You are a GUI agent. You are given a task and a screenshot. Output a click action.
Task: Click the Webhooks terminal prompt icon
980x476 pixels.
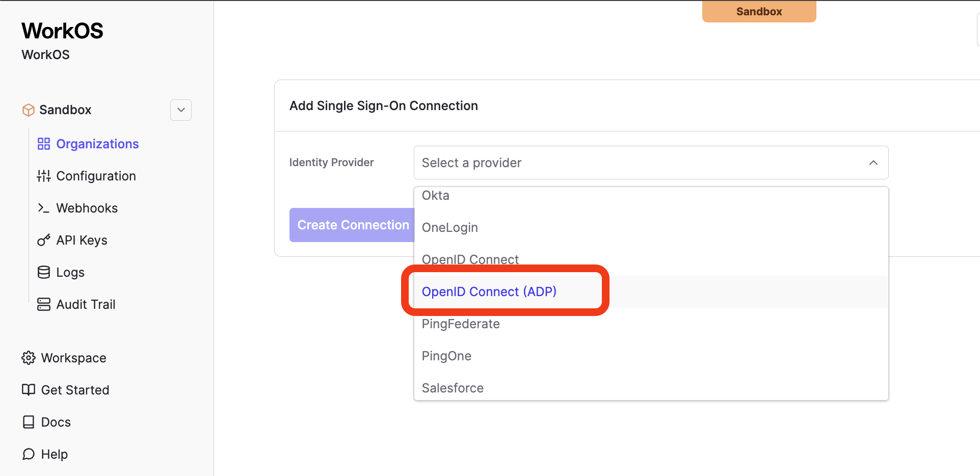click(x=44, y=208)
